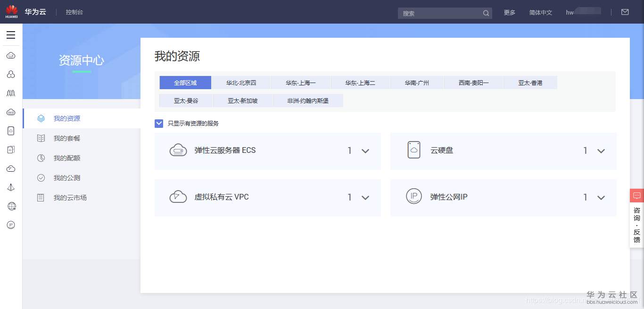Click the pie chart icon next to 我的配额
Viewport: 644px width, 309px height.
tap(41, 158)
